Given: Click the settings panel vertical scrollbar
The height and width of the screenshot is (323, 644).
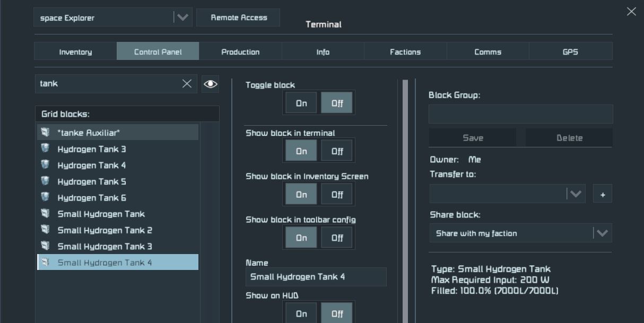Looking at the screenshot, I should [405, 202].
